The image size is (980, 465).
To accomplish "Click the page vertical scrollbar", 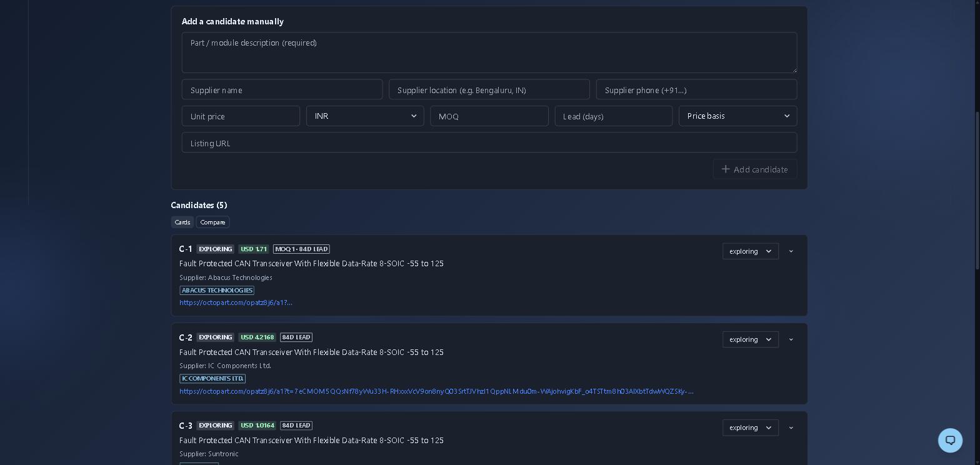I will pos(977,191).
